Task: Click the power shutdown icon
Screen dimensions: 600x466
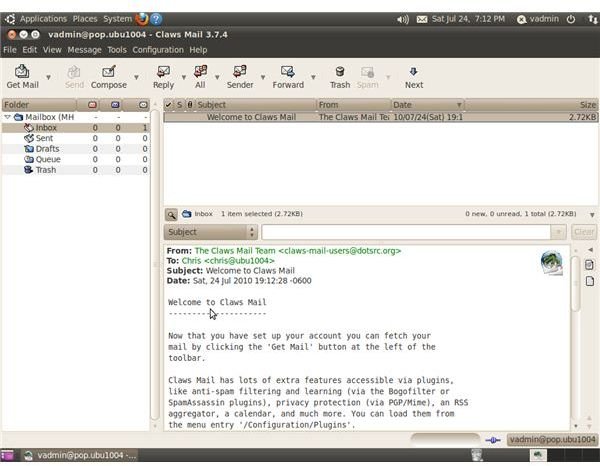Action: 571,19
